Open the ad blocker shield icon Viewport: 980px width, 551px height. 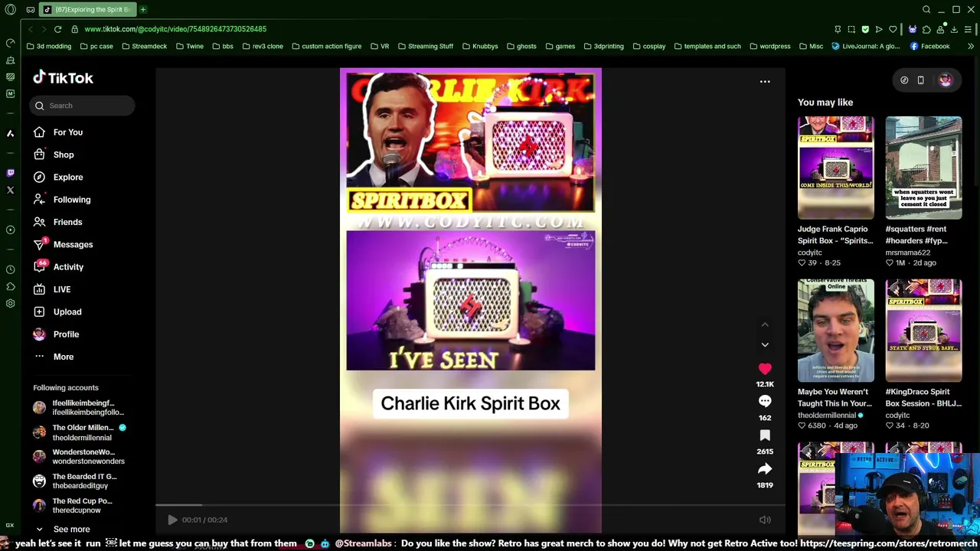pyautogui.click(x=865, y=29)
